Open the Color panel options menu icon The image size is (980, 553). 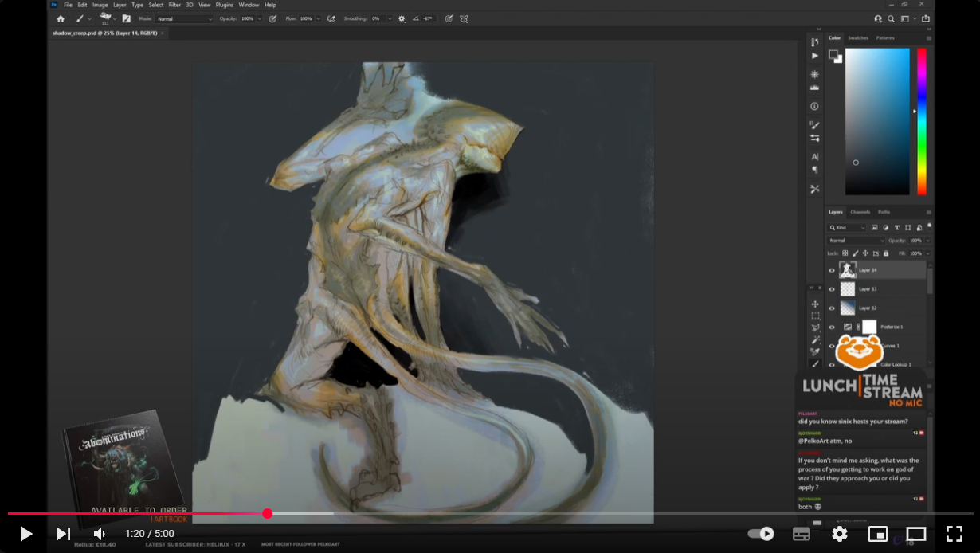pyautogui.click(x=928, y=38)
